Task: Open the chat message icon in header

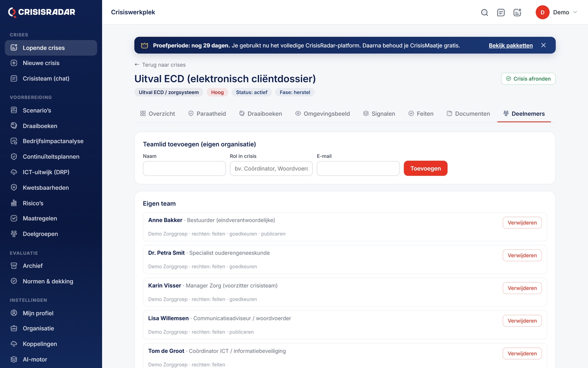Action: pos(501,12)
